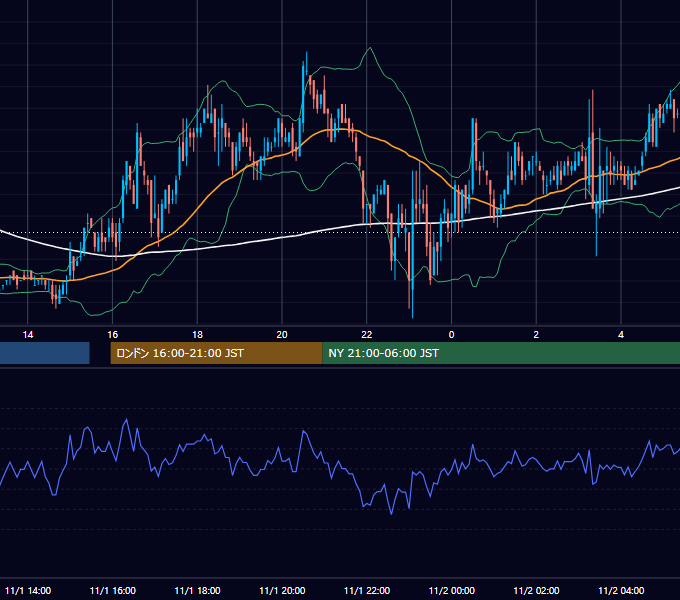The width and height of the screenshot is (680, 600).
Task: Click the 16 hour axis label
Action: click(112, 335)
